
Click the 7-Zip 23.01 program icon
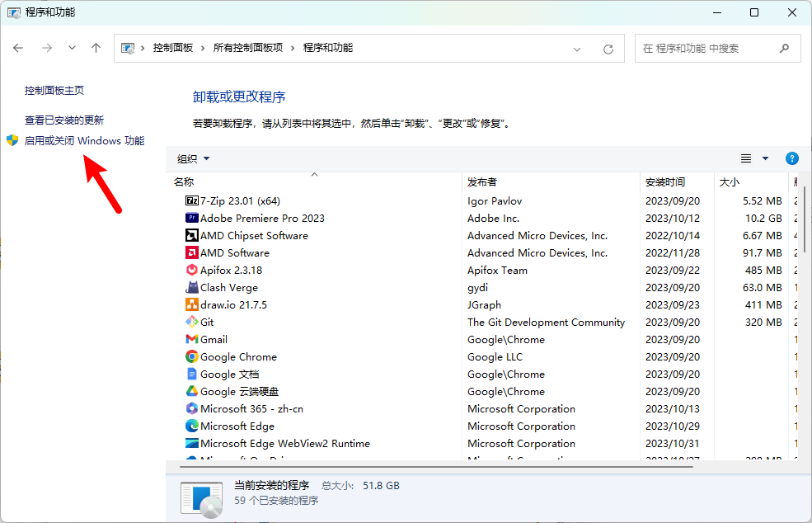(191, 200)
